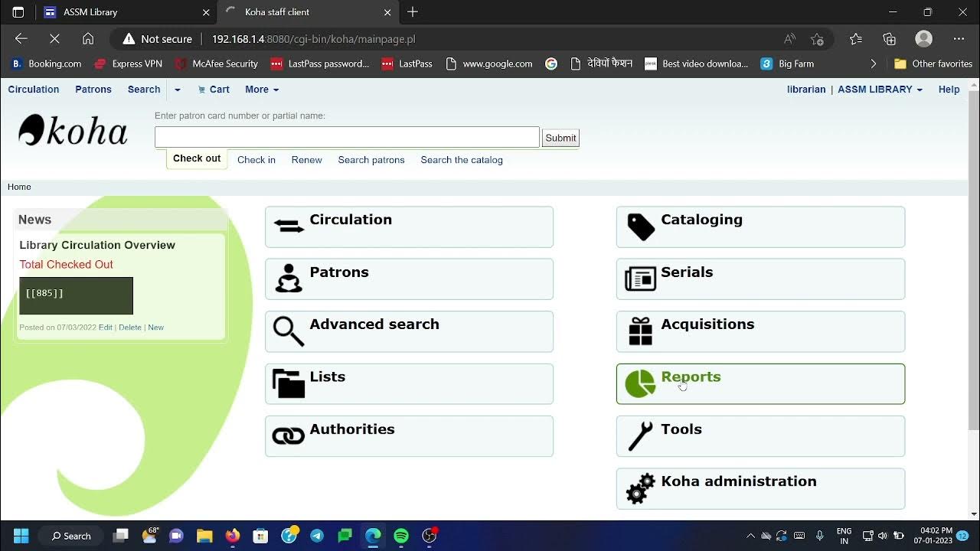Go back using browser back arrow
Image resolution: width=980 pixels, height=551 pixels.
tap(21, 39)
